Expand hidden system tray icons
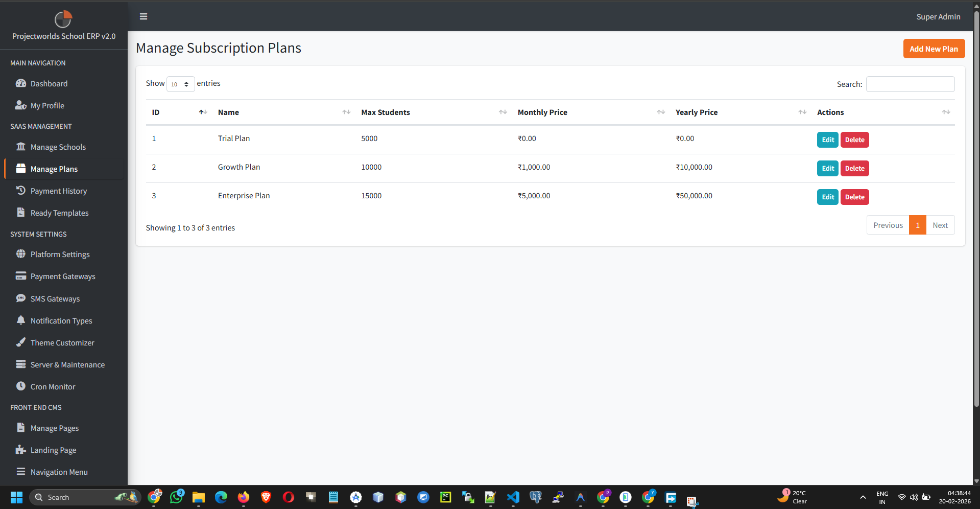980x509 pixels. [863, 497]
